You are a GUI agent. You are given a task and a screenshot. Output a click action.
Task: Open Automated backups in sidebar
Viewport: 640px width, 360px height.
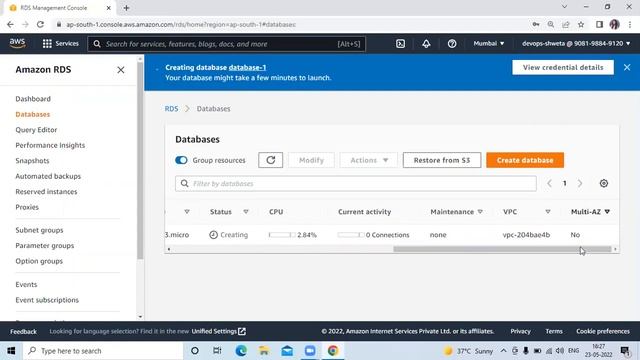tap(48, 176)
